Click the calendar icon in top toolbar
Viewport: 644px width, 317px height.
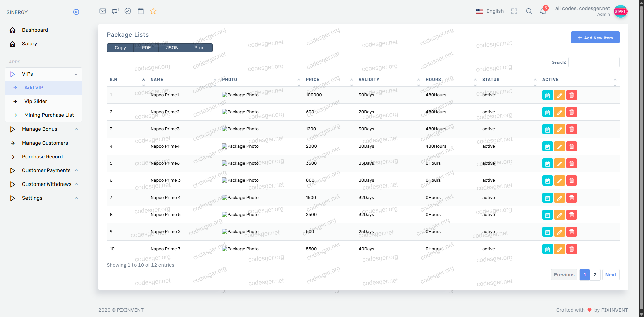pos(141,11)
